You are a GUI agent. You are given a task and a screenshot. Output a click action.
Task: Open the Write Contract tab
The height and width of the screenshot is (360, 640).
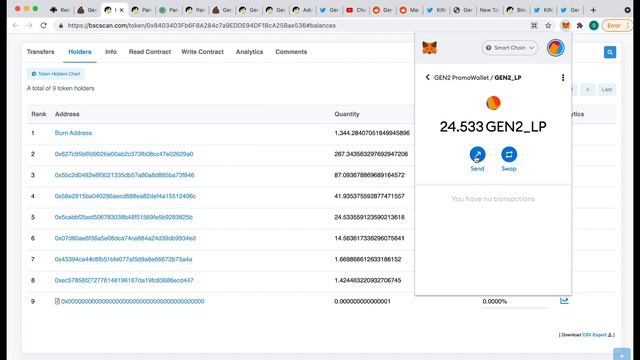[202, 52]
